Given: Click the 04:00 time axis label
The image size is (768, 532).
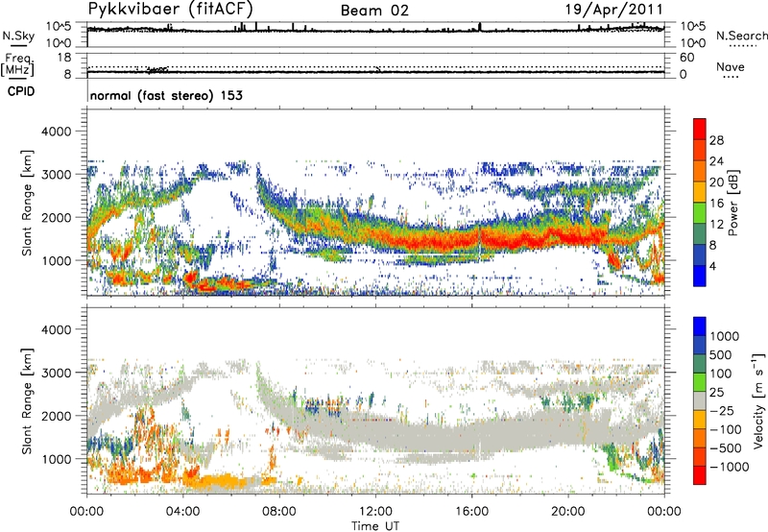Looking at the screenshot, I should coord(182,512).
